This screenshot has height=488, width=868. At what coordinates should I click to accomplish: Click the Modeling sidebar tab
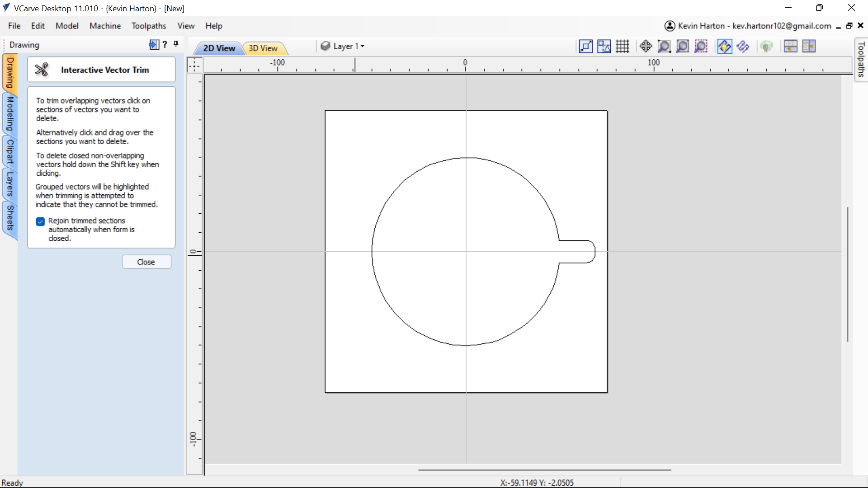pos(9,110)
